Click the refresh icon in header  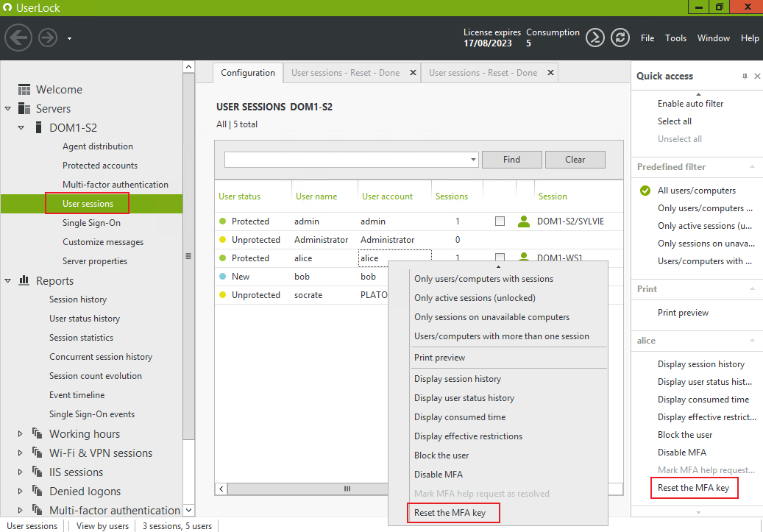(x=620, y=38)
